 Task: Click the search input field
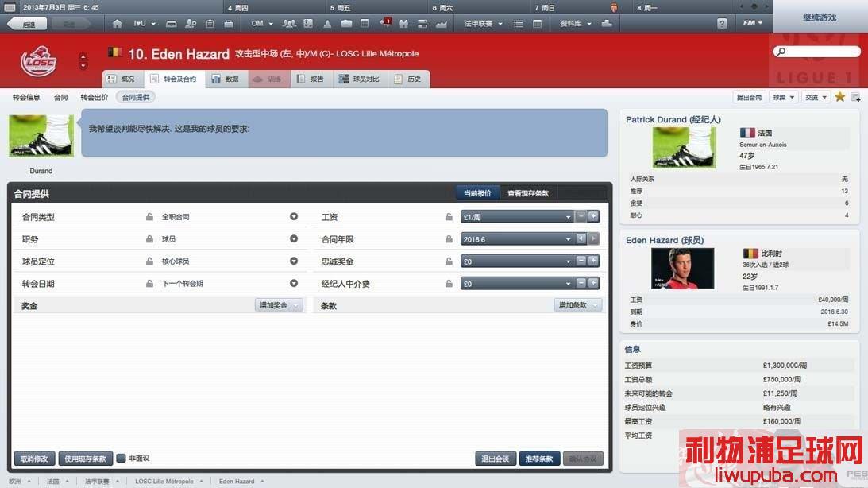817,52
